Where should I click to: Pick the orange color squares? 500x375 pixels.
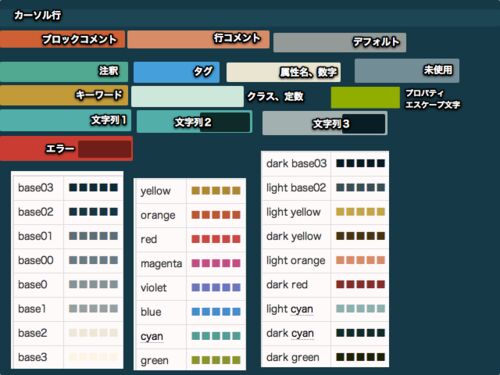click(216, 215)
